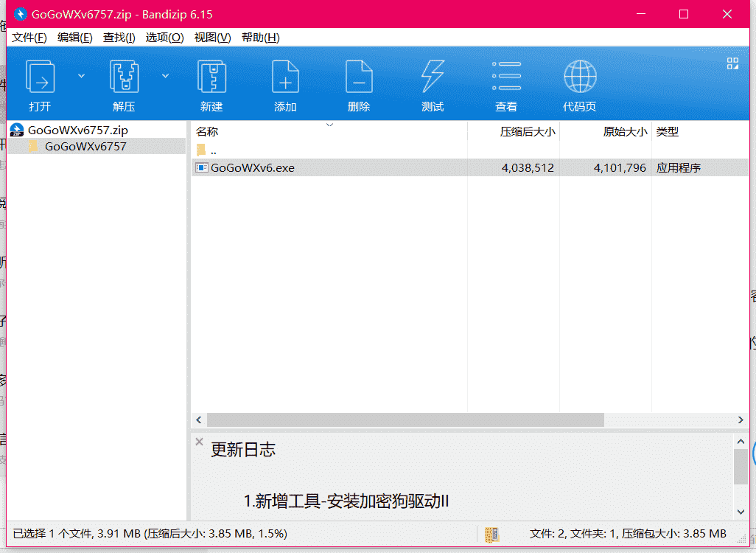Click comment panel scroll up arrow
This screenshot has width=756, height=553.
[x=741, y=441]
